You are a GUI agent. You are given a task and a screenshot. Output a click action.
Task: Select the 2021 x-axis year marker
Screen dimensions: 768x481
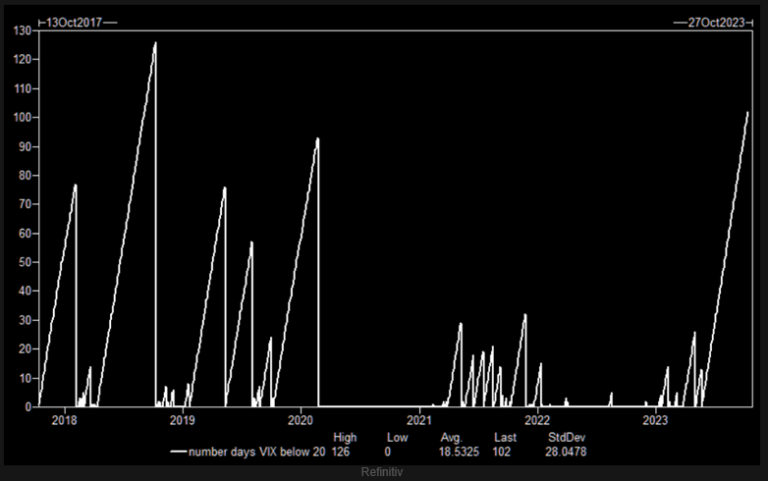tap(419, 421)
